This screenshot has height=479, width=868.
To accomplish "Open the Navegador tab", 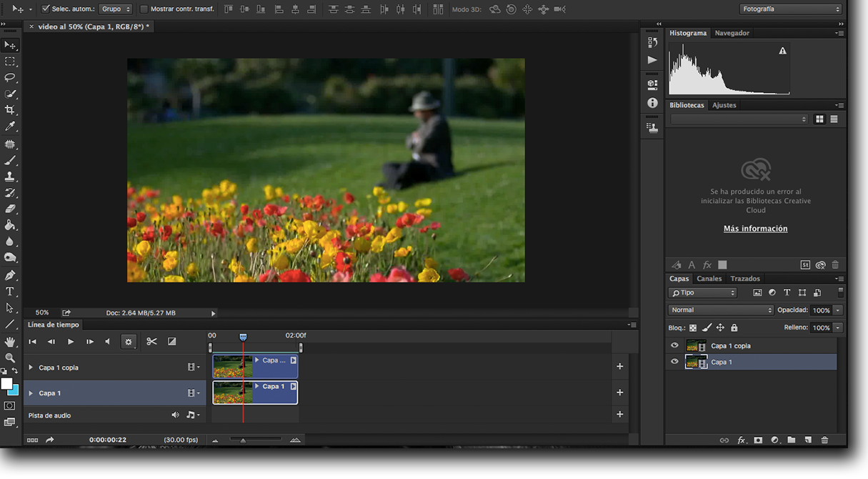I will [x=732, y=33].
